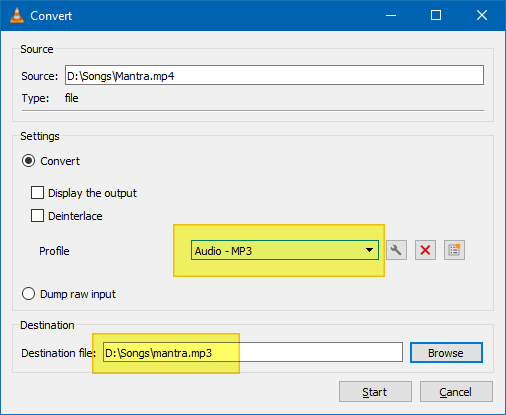
Task: Delete selected profile with red X
Action: click(x=425, y=250)
